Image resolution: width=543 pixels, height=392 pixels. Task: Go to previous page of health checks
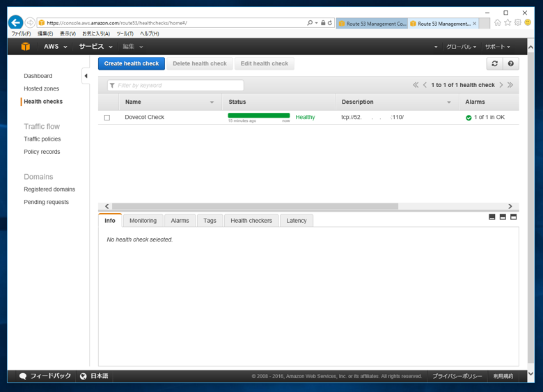click(x=425, y=85)
